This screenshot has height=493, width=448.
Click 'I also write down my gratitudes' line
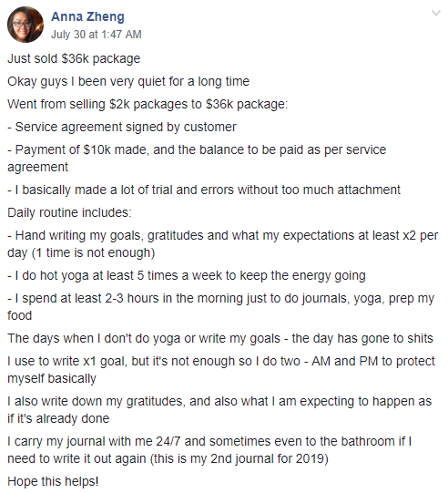click(x=219, y=410)
